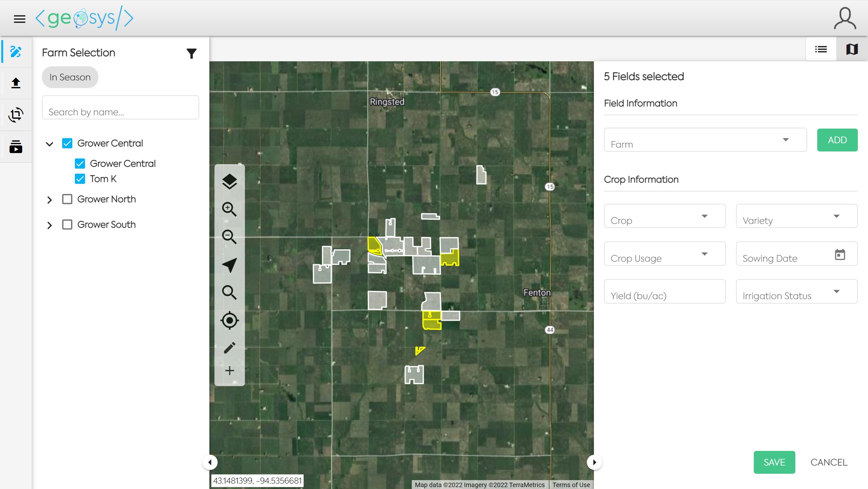Switch to list view tab
This screenshot has height=489, width=868.
pos(821,50)
